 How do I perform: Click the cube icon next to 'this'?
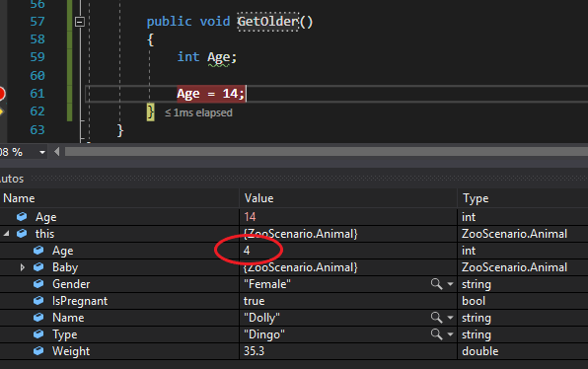coord(22,233)
